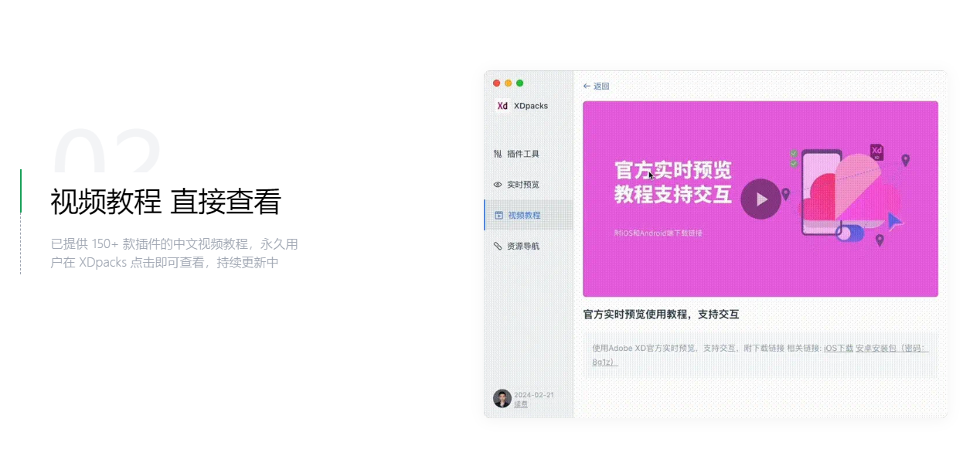Play the tutorial video with center play button
Screen dimensions: 980x473
click(761, 199)
